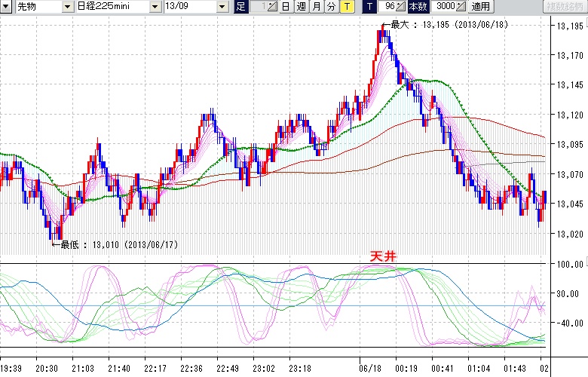Image resolution: width=588 pixels, height=377 pixels.
Task: Click the 06/18 date label on time axis
Action: (370, 368)
